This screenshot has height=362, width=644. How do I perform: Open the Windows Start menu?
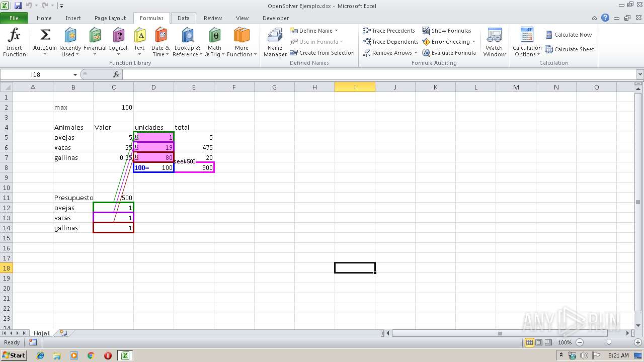pos(14,355)
